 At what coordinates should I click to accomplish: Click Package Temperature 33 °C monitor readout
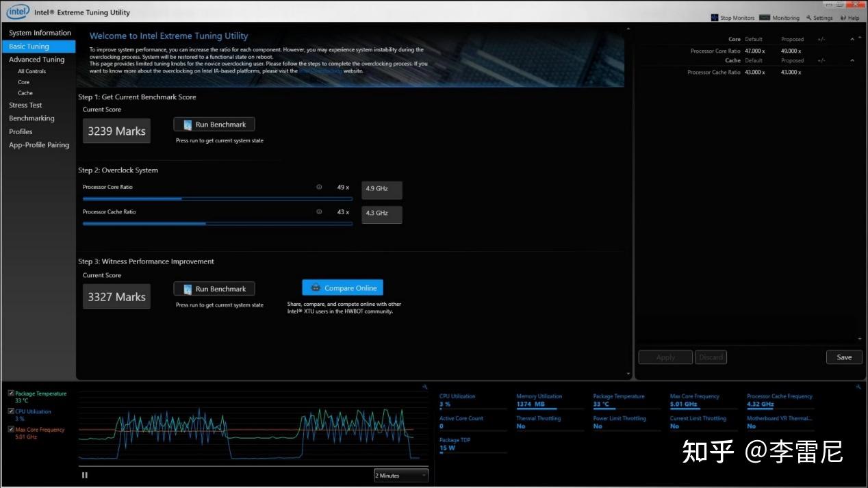627,401
